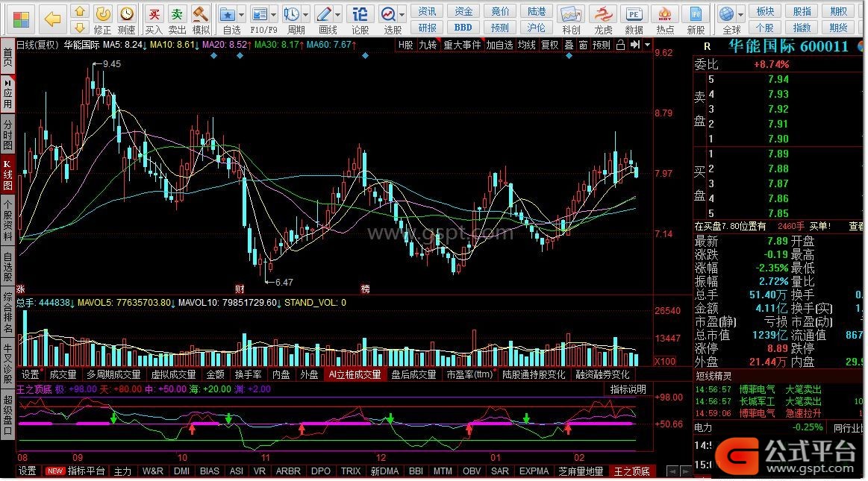Screen dimensions: 868x481
Task: Open the 自选股 side tab
Action: 7,266
